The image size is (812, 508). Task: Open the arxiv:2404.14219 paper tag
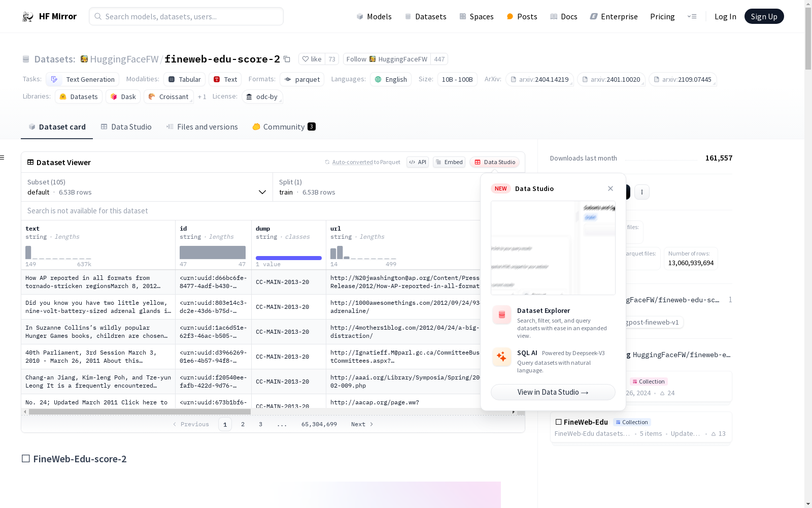click(539, 79)
